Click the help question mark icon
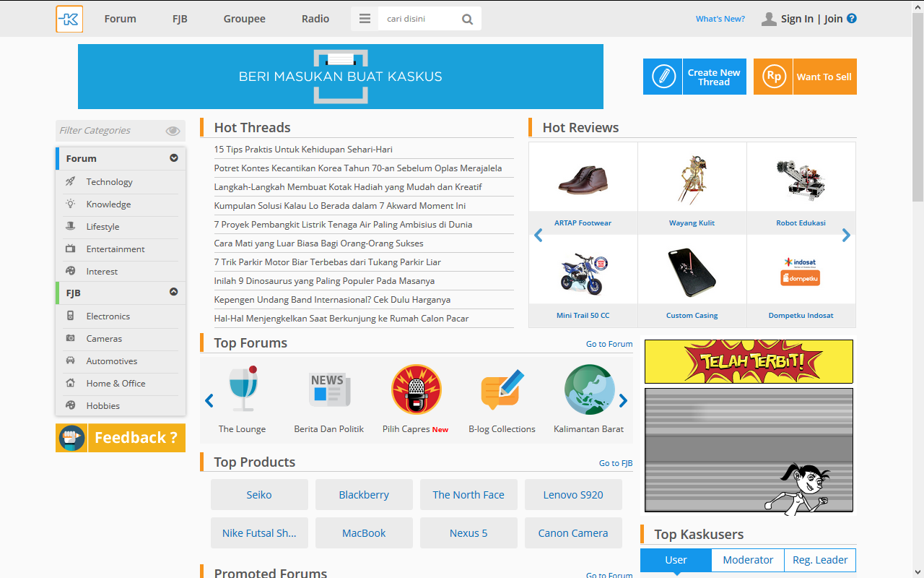The width and height of the screenshot is (924, 578). tap(852, 19)
